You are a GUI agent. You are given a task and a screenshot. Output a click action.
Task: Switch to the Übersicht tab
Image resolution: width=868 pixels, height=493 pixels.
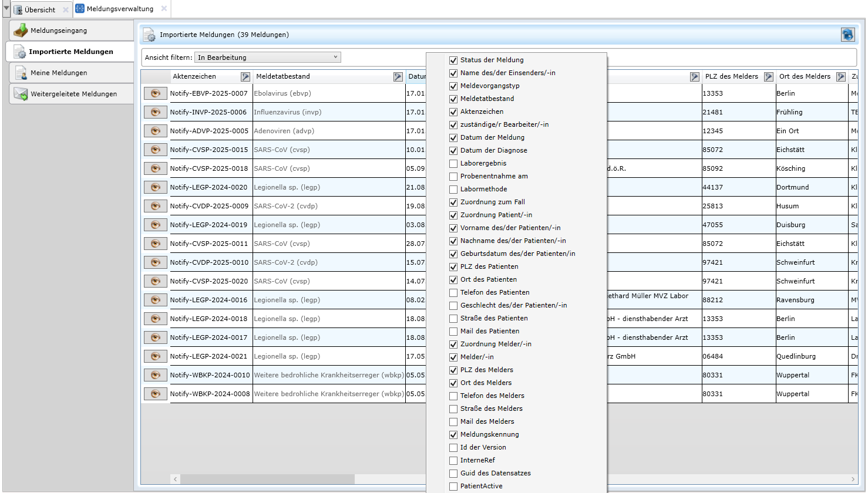[x=39, y=9]
